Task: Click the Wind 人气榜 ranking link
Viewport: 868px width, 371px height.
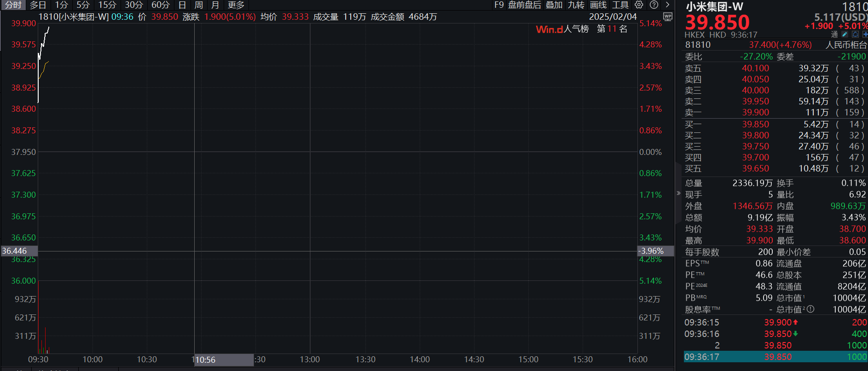Action: (x=562, y=29)
